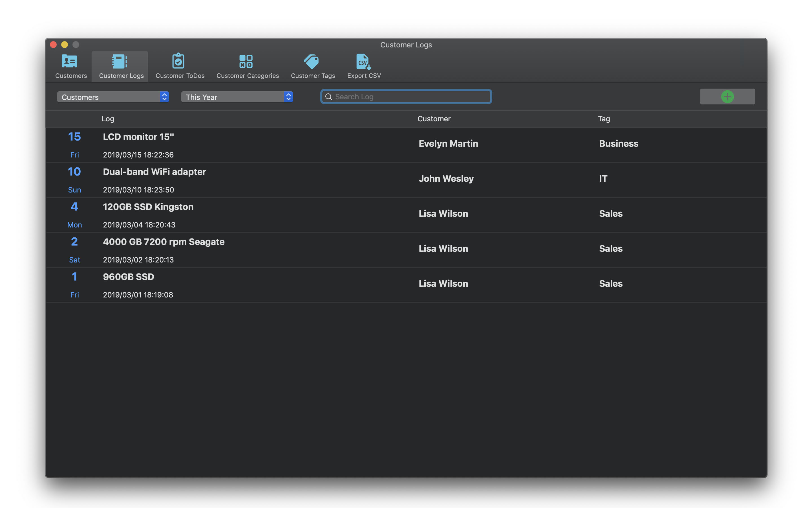Image resolution: width=812 pixels, height=508 pixels.
Task: Open the Customers filter dropdown
Action: [113, 97]
